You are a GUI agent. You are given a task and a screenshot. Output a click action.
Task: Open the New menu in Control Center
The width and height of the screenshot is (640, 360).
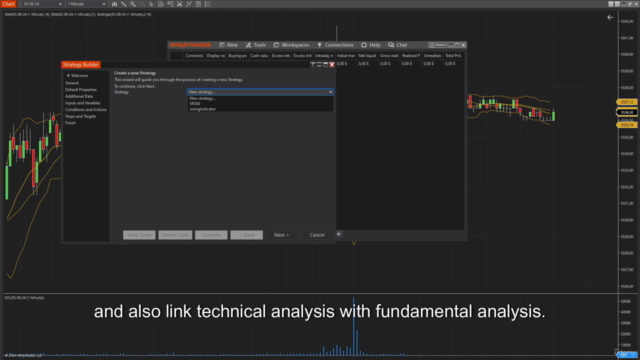click(x=229, y=45)
